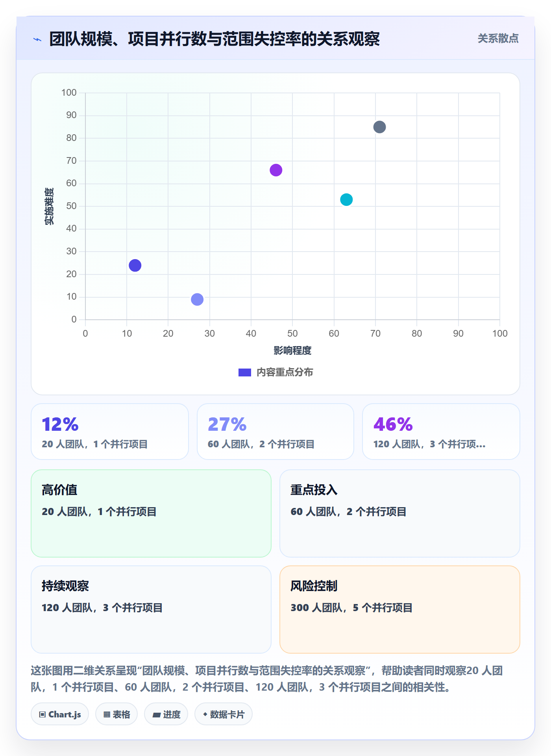Open the 12% stat card

(110, 432)
